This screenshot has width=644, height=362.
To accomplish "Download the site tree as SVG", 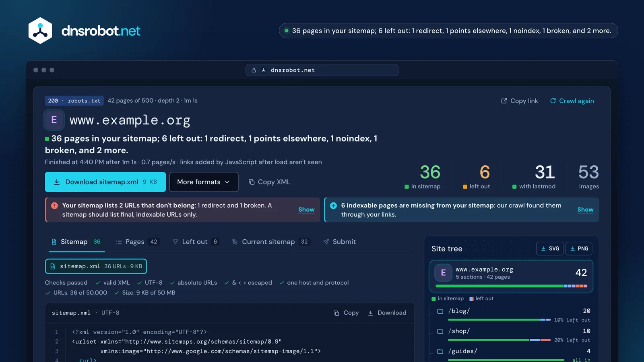I will pyautogui.click(x=550, y=249).
